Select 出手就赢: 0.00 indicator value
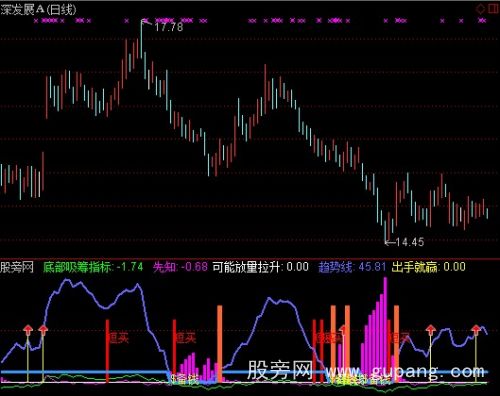This screenshot has width=500, height=396. (x=428, y=267)
